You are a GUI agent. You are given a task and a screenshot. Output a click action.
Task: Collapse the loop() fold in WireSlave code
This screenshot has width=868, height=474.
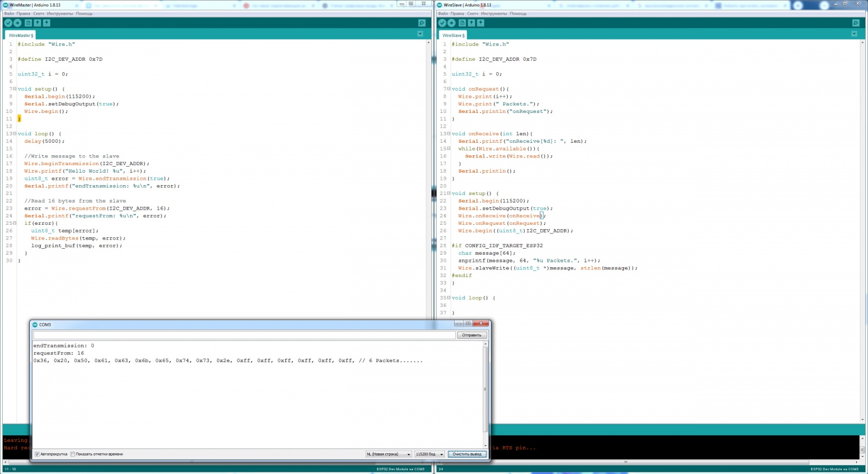[x=449, y=298]
